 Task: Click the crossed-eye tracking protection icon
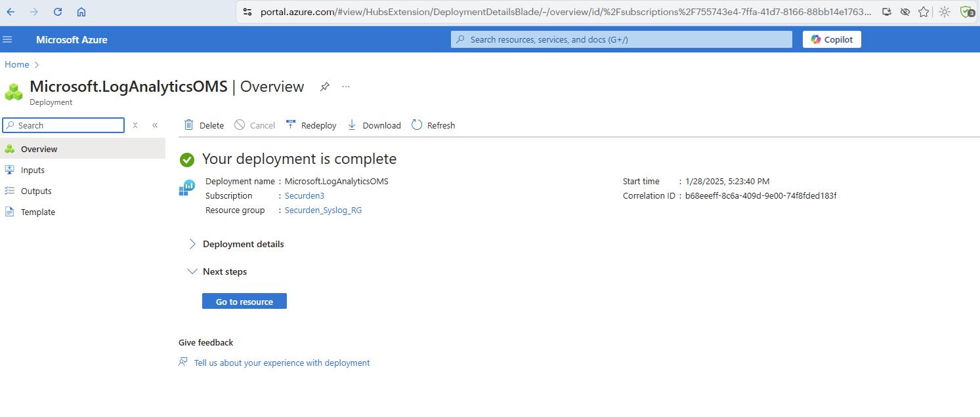[905, 12]
